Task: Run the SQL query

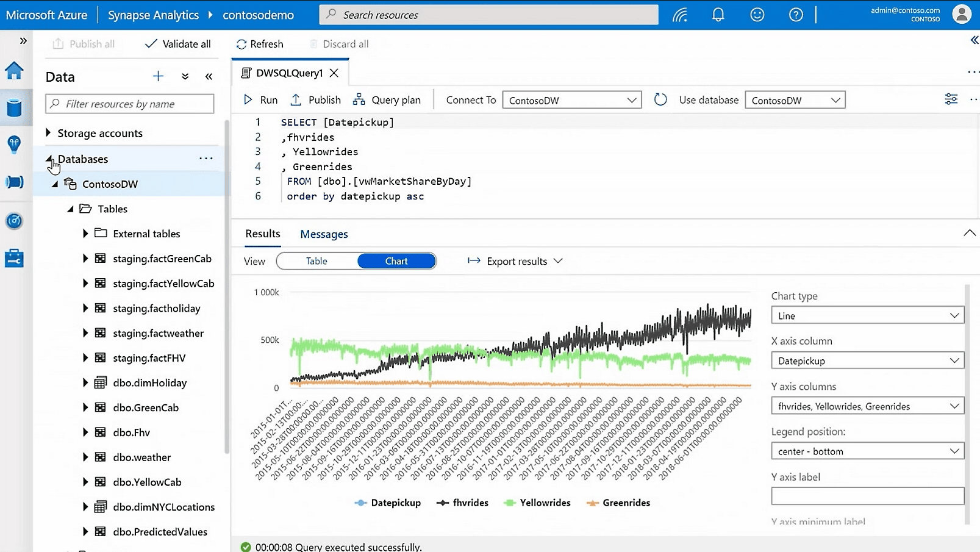Action: (259, 99)
